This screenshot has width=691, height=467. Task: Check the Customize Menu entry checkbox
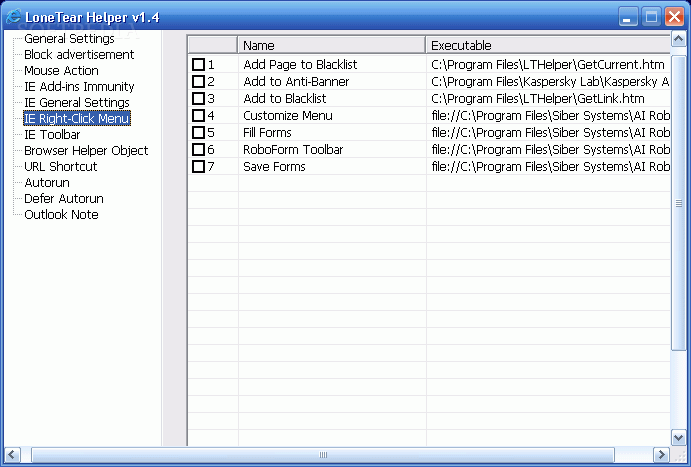pyautogui.click(x=198, y=115)
